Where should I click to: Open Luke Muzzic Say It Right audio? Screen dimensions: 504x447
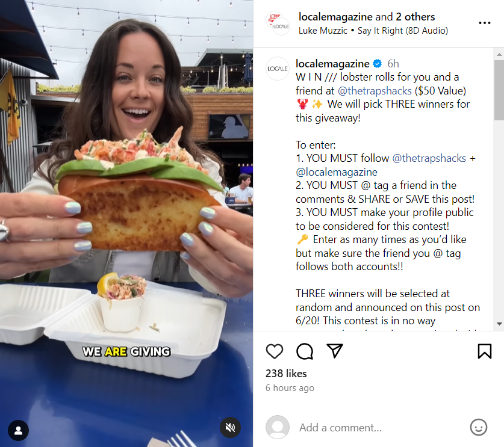point(373,31)
